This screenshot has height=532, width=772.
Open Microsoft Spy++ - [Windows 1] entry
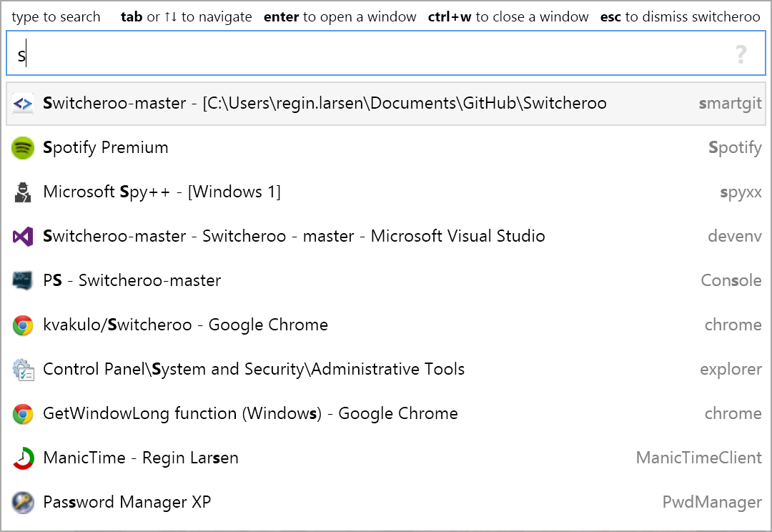pyautogui.click(x=386, y=192)
